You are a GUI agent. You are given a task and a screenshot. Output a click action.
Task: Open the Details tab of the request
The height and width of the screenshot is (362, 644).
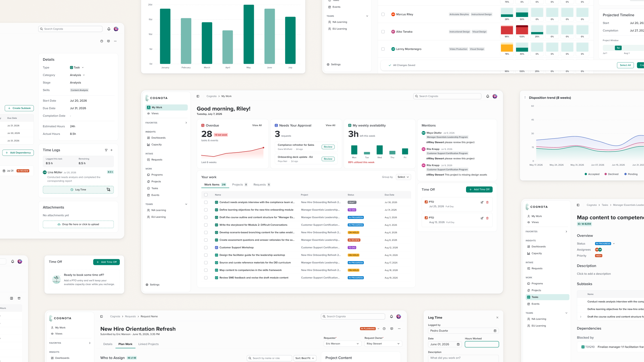pos(108,344)
